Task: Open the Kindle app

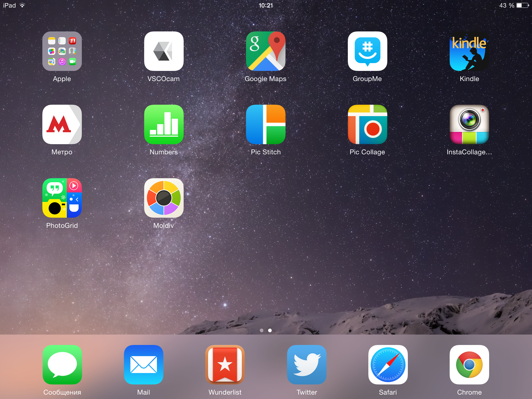Action: click(469, 51)
